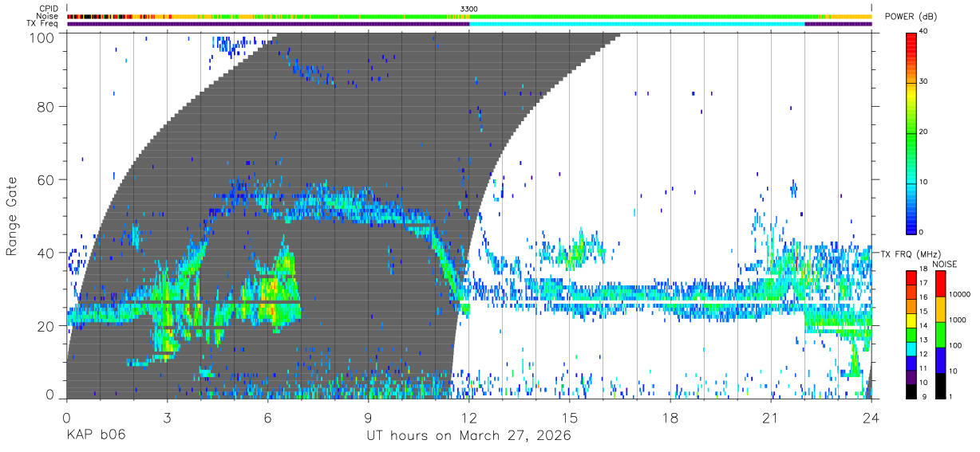Screen dimensions: 980x452
Task: Click the UT hours on March 27, 2026 title
Action: point(468,436)
